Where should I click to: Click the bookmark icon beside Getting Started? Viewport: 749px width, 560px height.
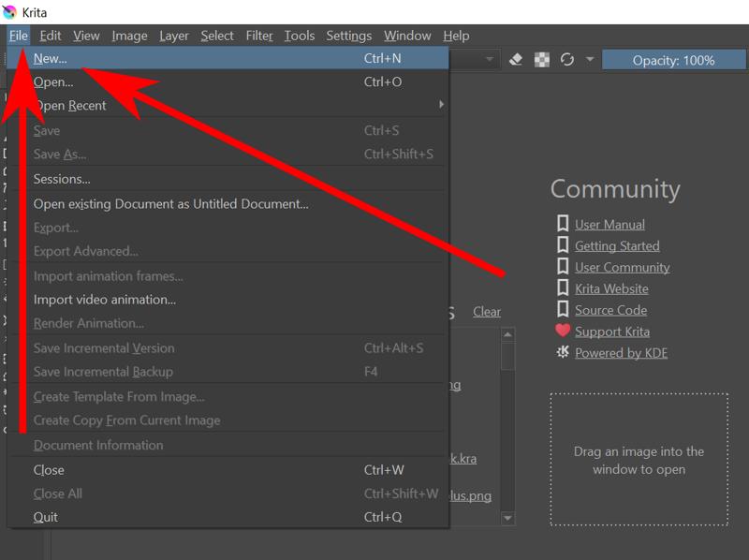point(563,245)
